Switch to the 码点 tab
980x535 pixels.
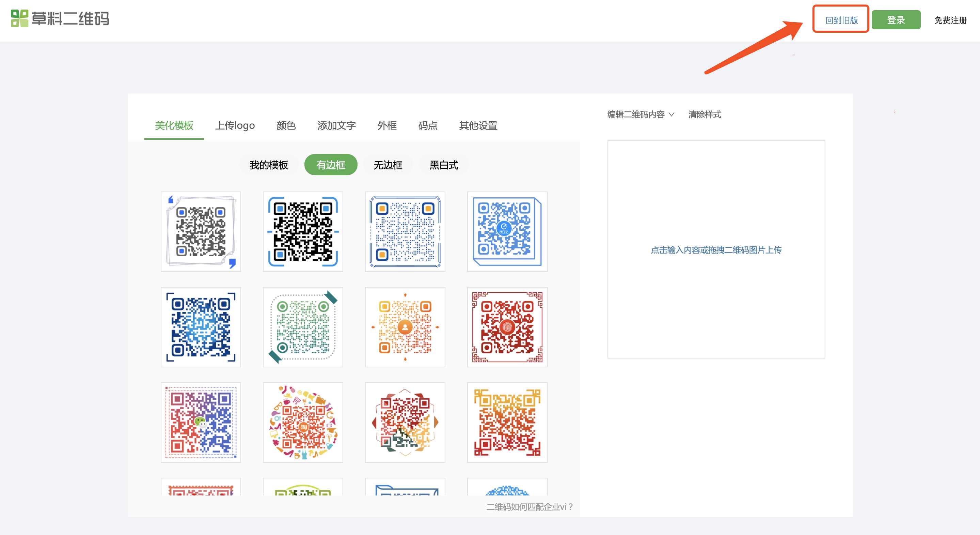coord(428,125)
